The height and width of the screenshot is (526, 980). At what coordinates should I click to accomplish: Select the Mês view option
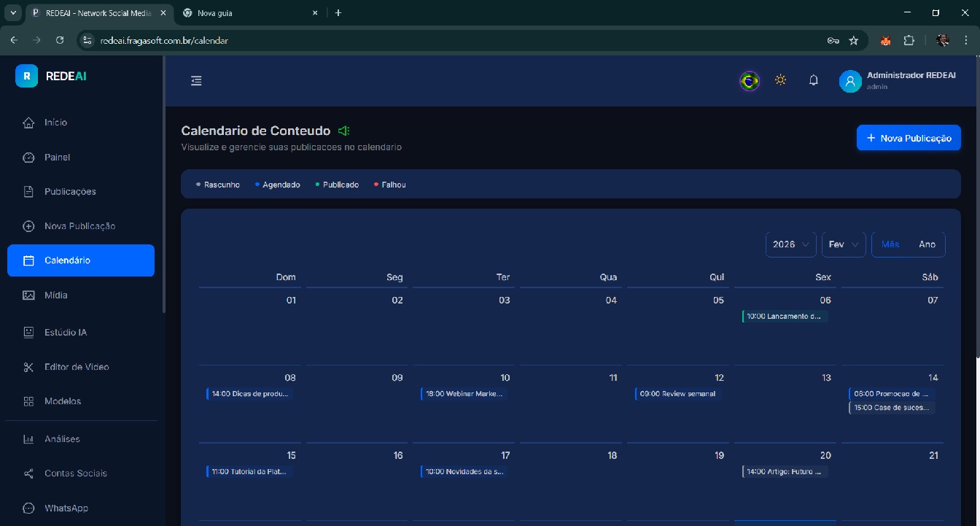click(x=890, y=244)
